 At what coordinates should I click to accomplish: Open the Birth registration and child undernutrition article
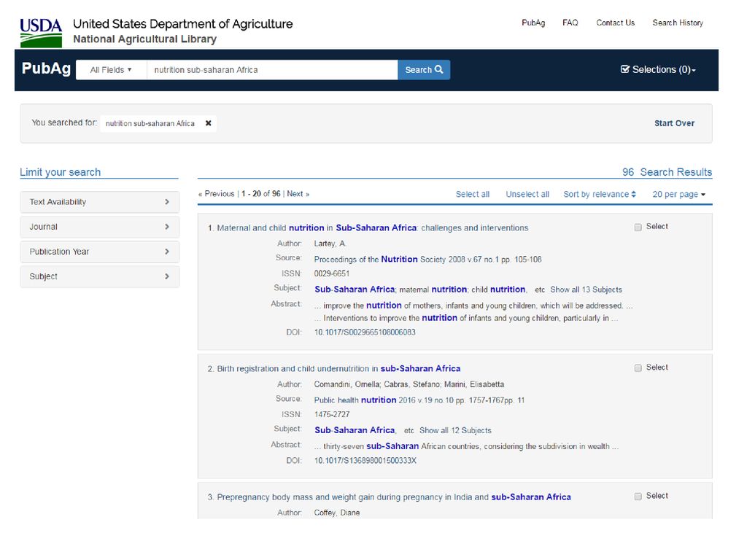point(338,368)
